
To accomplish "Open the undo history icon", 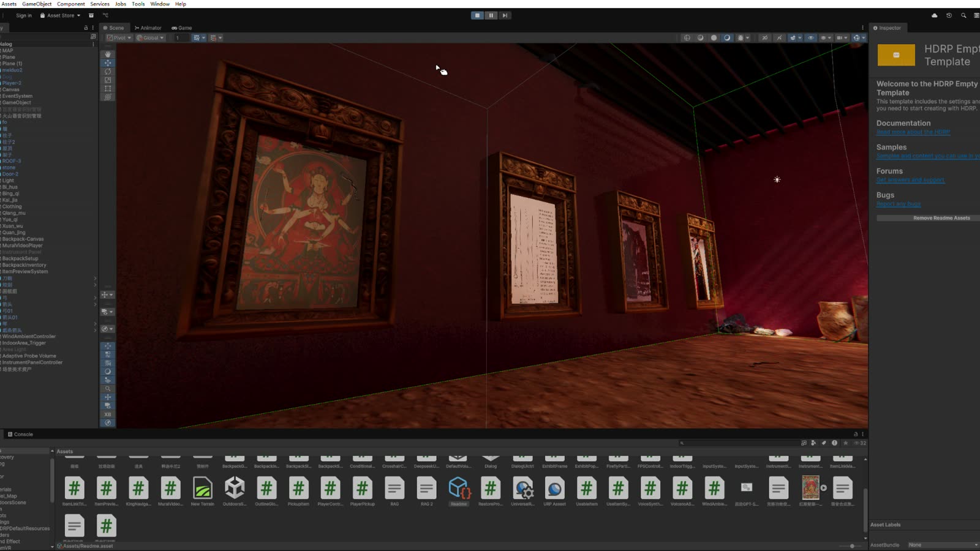I will [x=949, y=15].
